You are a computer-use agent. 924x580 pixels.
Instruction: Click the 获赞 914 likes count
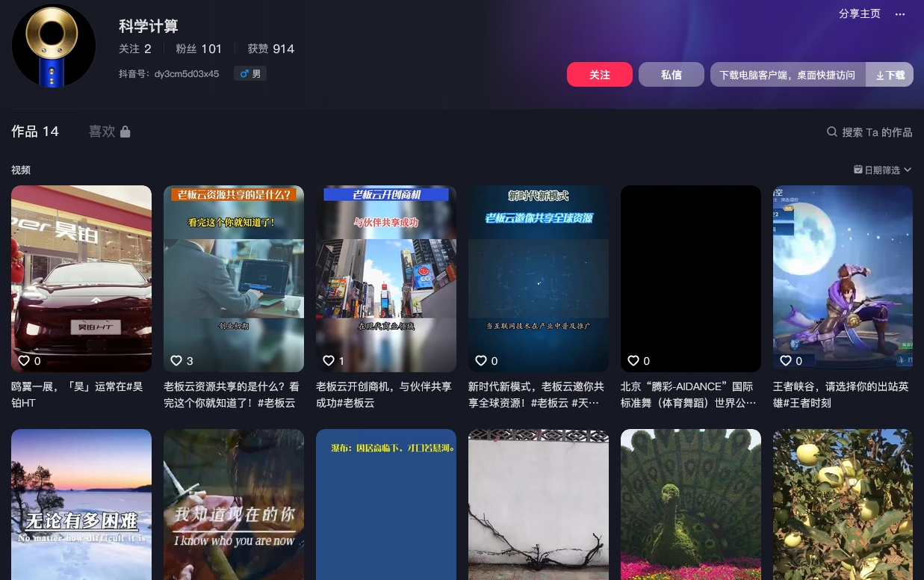pos(271,49)
